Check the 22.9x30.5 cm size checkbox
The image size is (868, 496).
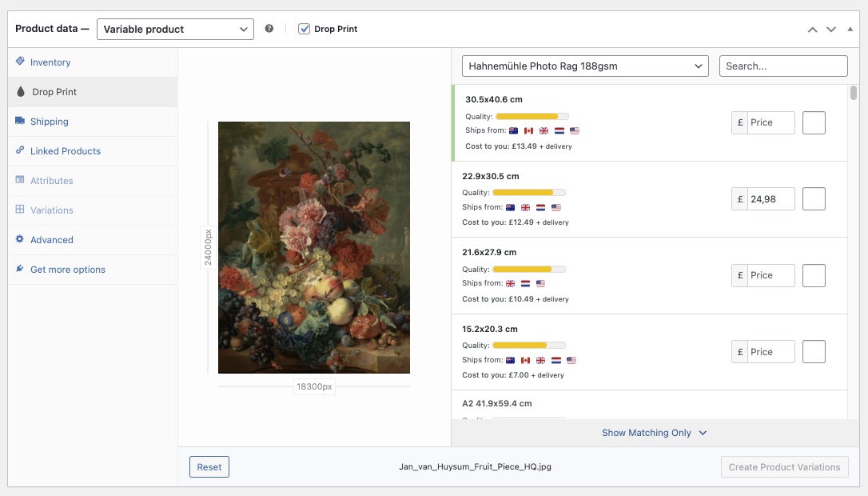pos(814,199)
